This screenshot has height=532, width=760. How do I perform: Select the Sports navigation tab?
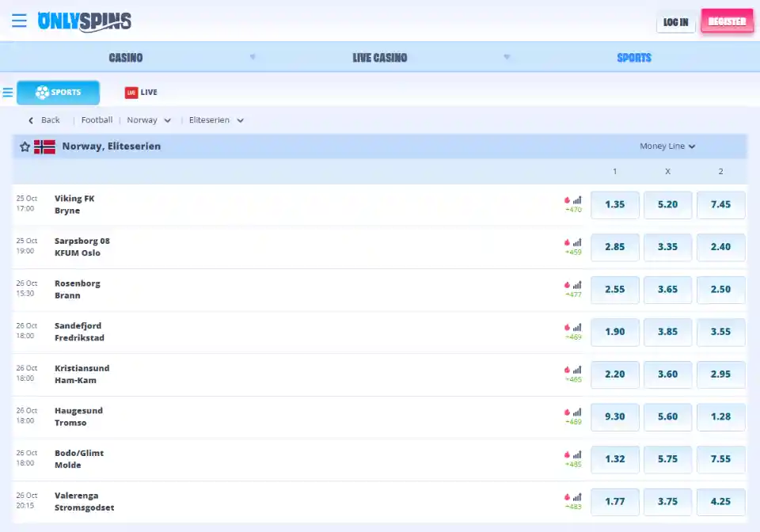point(633,57)
